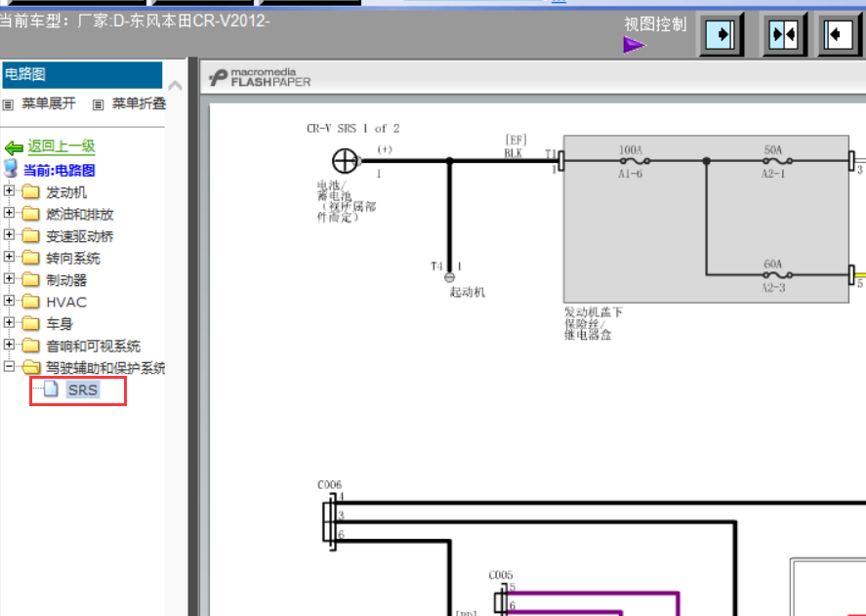Screen dimensions: 866x616
Task: Click the 燃油和排放 folder icon
Action: tap(30, 214)
